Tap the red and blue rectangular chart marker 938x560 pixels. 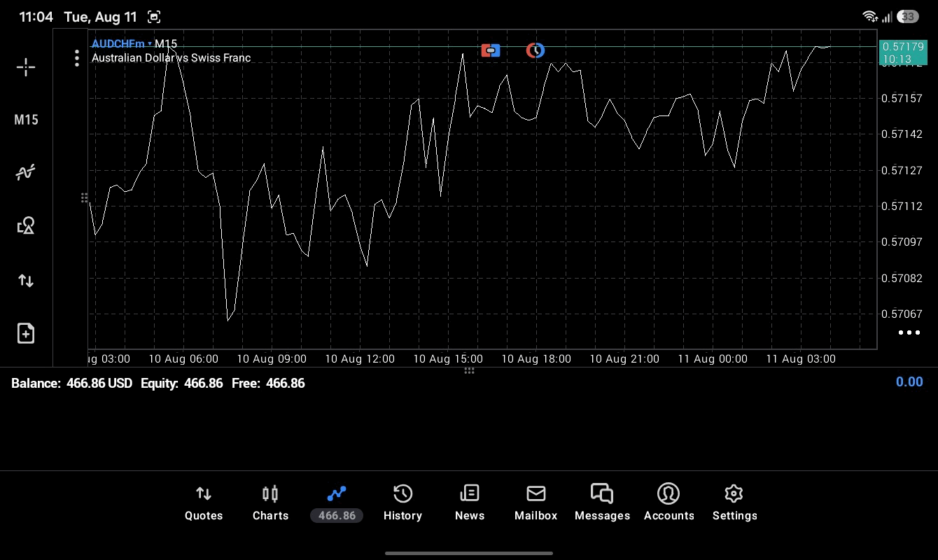tap(491, 50)
